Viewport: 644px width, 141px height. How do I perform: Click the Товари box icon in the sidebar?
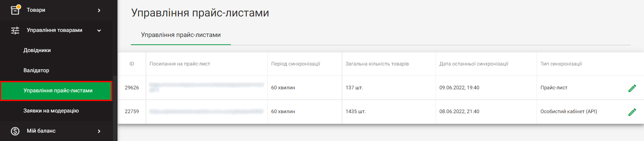[x=15, y=10]
